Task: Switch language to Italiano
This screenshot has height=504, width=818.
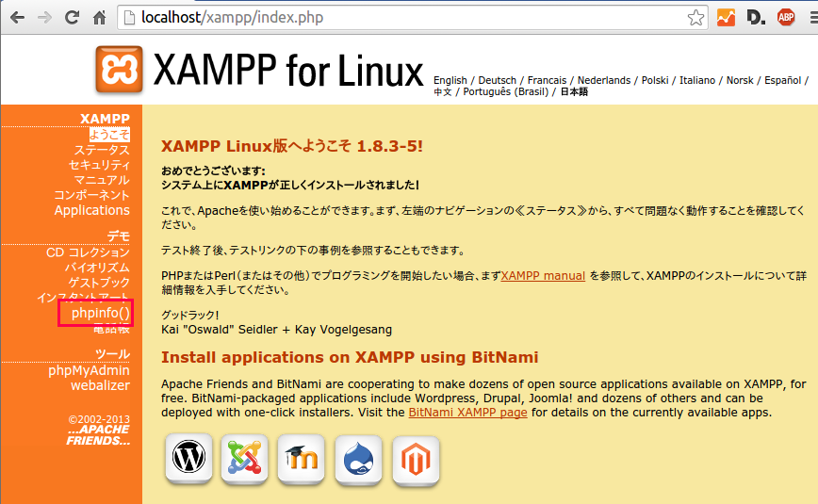Action: [697, 80]
